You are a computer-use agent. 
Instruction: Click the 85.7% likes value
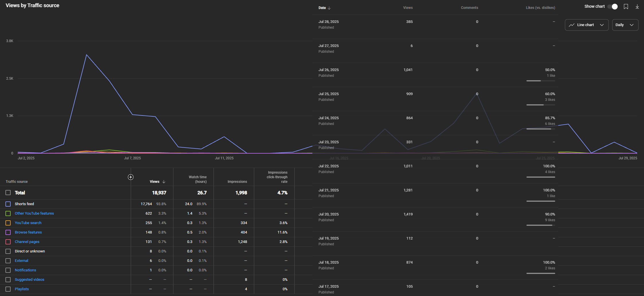pos(550,118)
